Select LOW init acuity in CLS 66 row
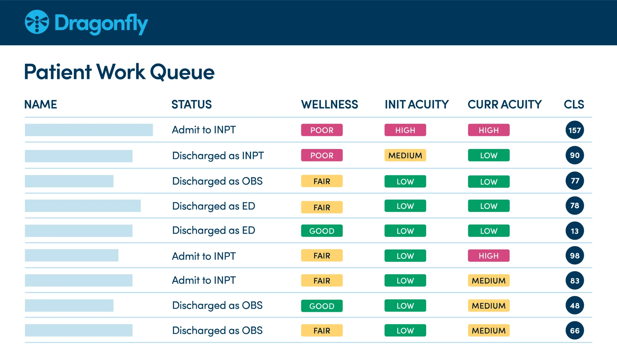The image size is (617, 364). click(405, 330)
